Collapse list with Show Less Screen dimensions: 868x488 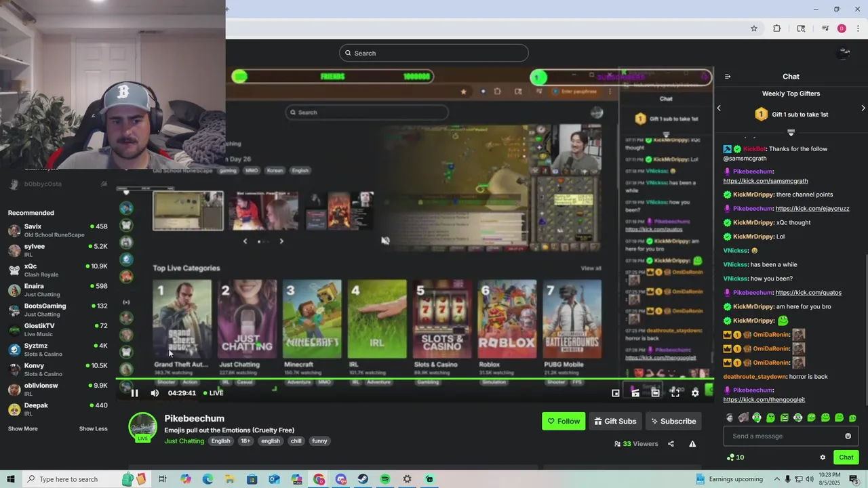pyautogui.click(x=93, y=429)
